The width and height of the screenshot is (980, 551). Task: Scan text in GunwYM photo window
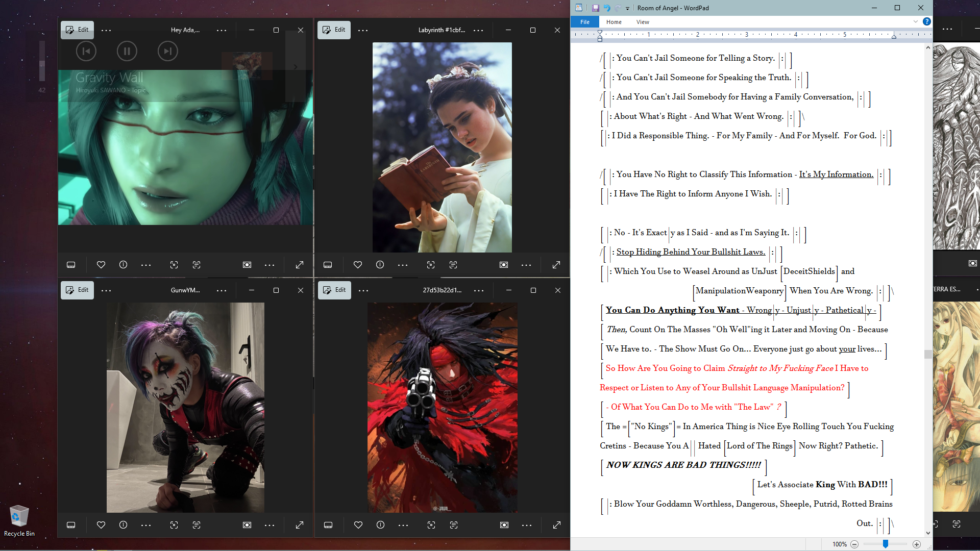pos(197,525)
